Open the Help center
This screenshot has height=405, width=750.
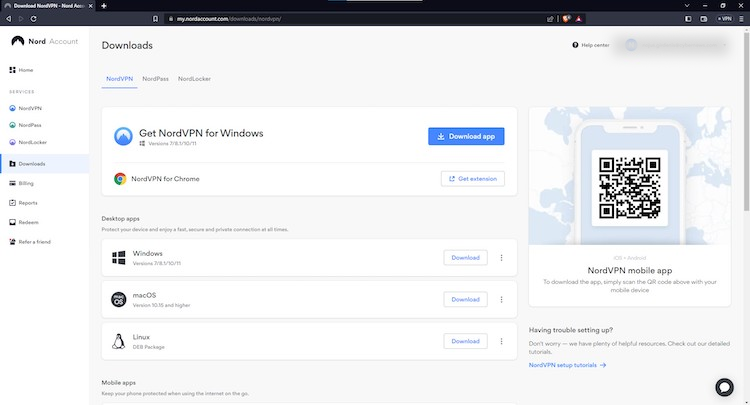point(591,45)
